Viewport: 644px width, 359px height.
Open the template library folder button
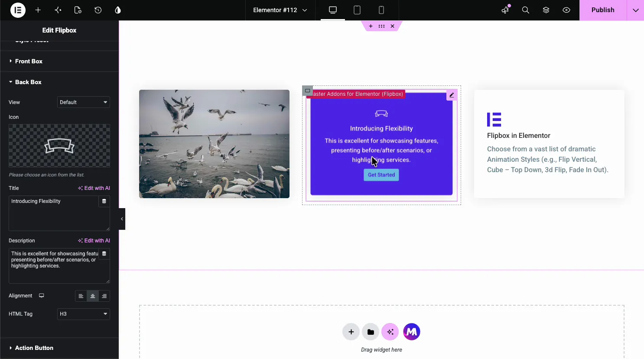[371, 332]
